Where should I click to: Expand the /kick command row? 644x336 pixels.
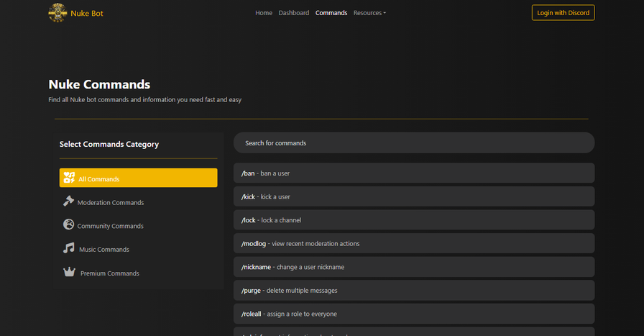point(414,196)
